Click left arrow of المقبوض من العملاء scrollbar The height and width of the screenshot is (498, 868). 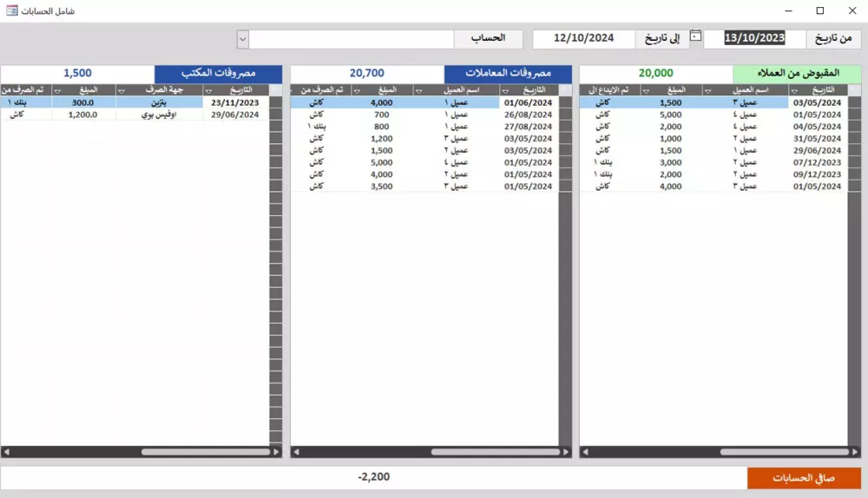click(x=586, y=452)
